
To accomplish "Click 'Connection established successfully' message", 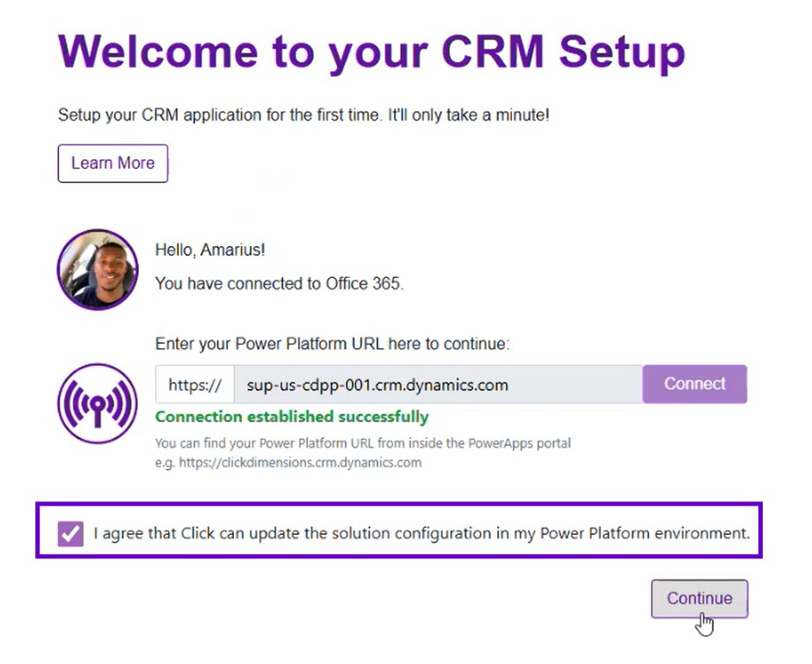I will click(292, 417).
